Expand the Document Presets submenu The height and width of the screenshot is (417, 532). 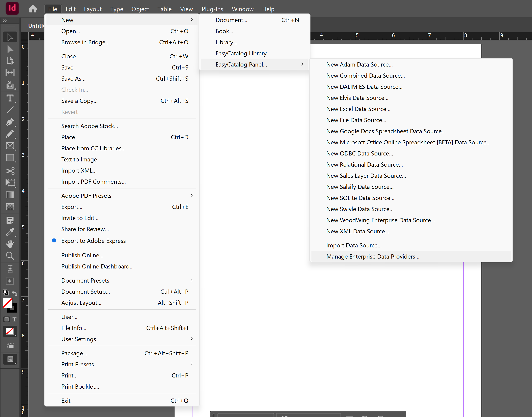(x=85, y=280)
